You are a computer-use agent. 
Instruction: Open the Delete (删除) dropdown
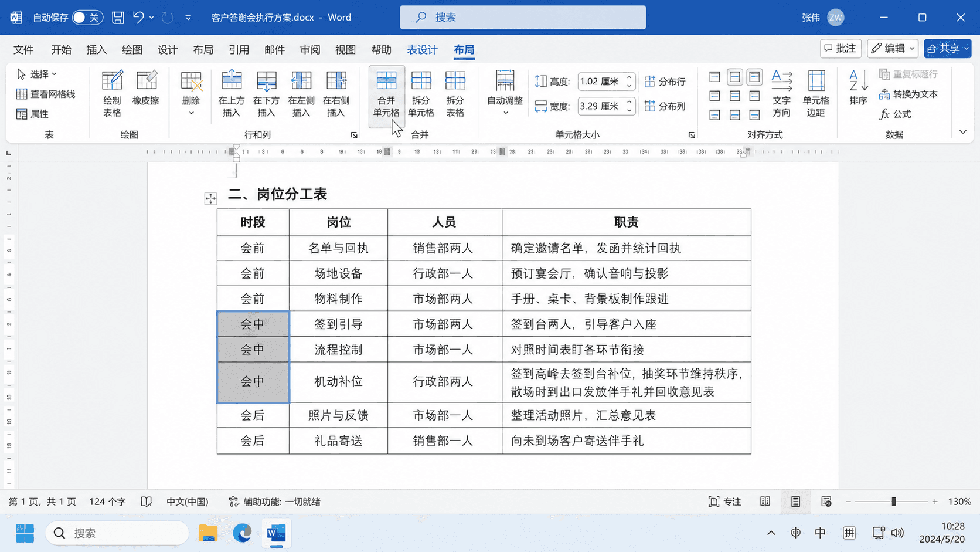[x=191, y=94]
